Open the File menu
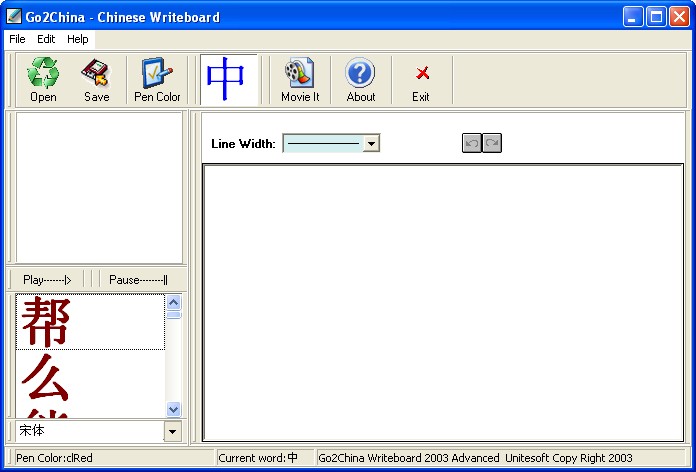Screen dimensions: 696x472 pos(17,39)
